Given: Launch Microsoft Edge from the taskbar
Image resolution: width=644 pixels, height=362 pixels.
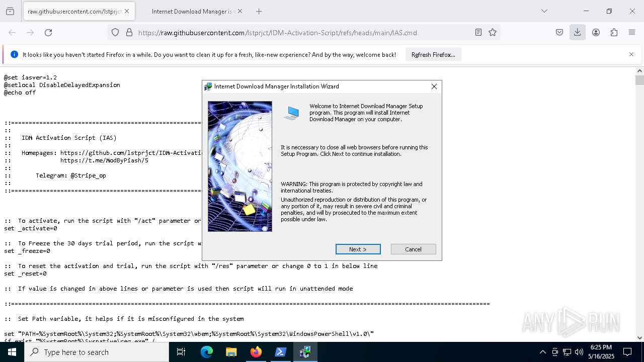Looking at the screenshot, I should coord(207,352).
